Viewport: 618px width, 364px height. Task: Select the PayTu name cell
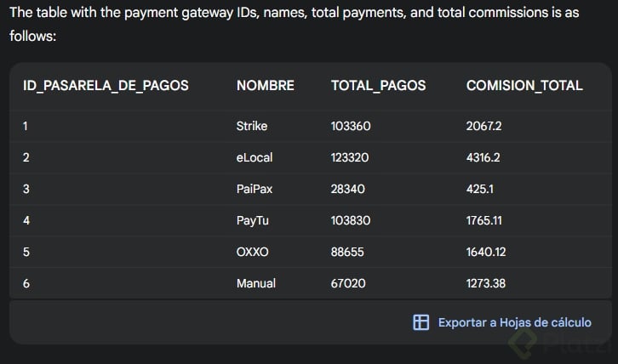pos(253,220)
